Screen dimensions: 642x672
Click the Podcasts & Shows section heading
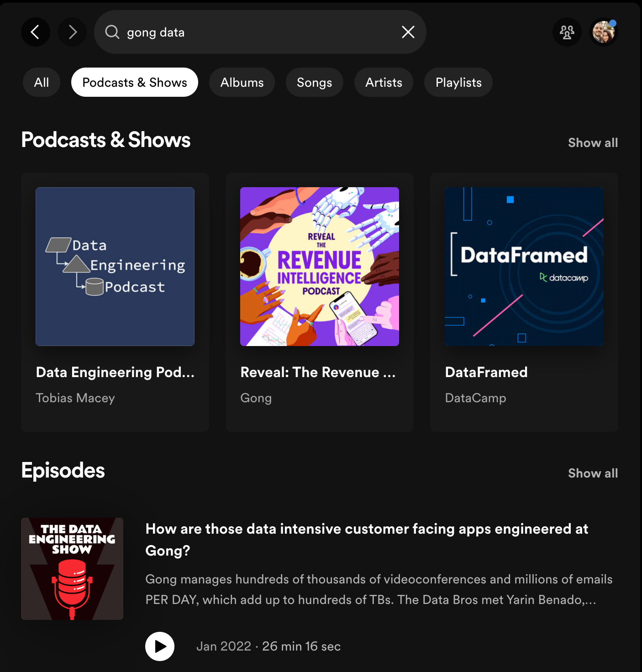pyautogui.click(x=106, y=140)
